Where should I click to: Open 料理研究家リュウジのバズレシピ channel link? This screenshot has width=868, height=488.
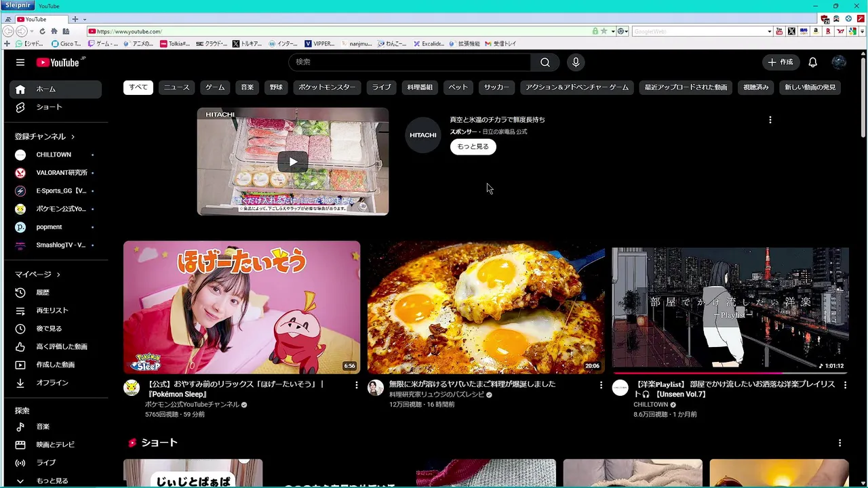[x=437, y=394]
